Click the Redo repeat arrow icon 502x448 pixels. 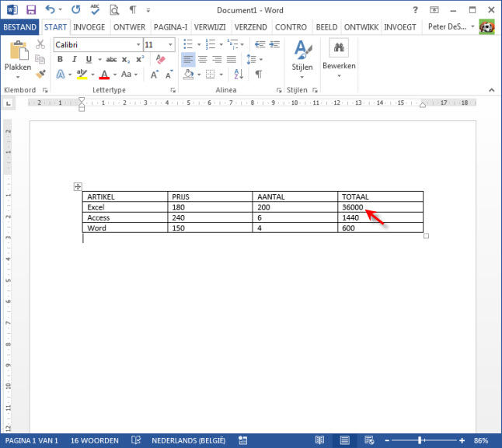point(76,9)
